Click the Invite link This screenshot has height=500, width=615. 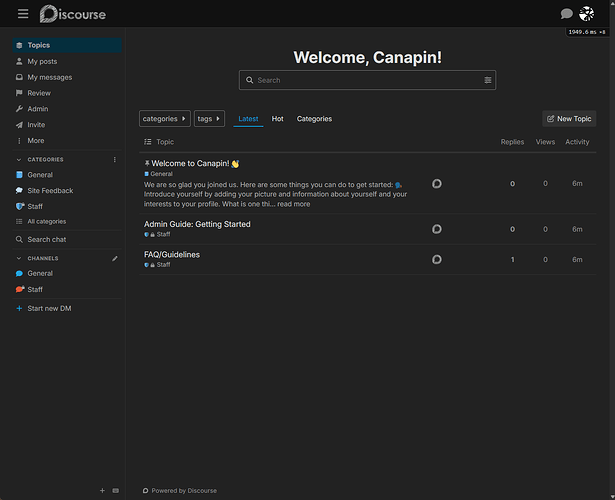click(67, 125)
